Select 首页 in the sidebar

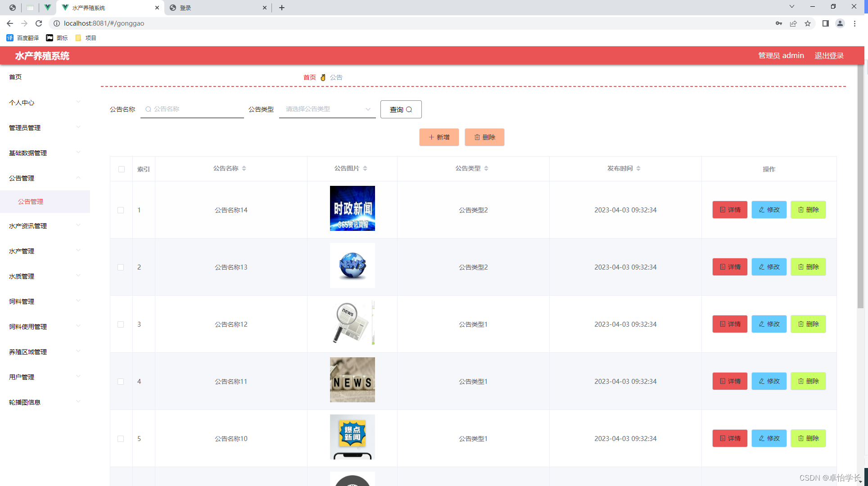click(x=15, y=77)
